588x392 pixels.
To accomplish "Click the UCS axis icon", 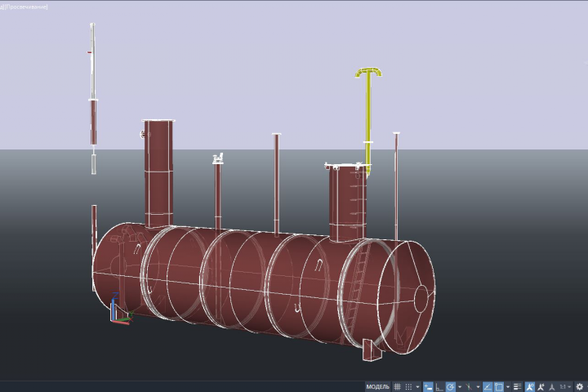I will click(x=120, y=310).
